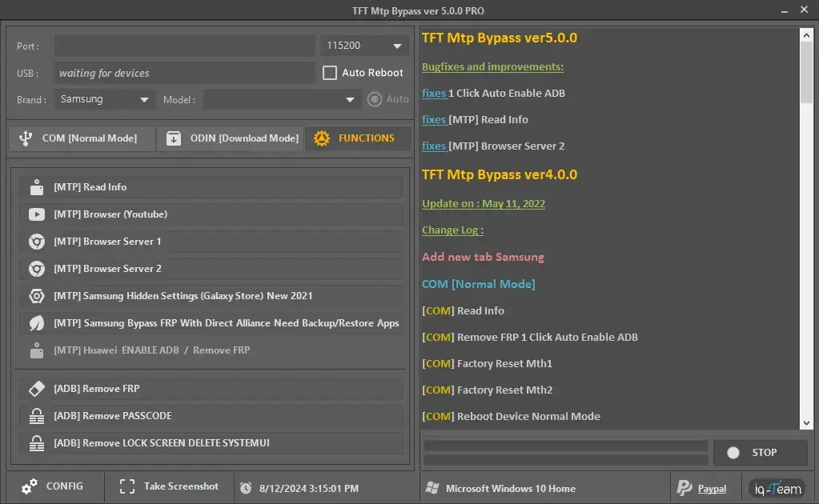Click the eraser icon for ADB Remove FRP

[x=37, y=389]
